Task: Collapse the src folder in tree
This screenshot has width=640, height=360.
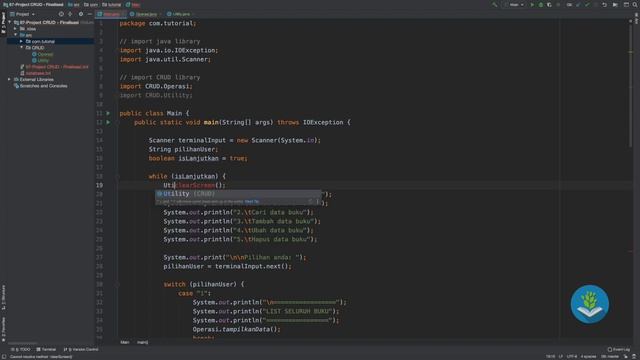Action: (x=16, y=35)
